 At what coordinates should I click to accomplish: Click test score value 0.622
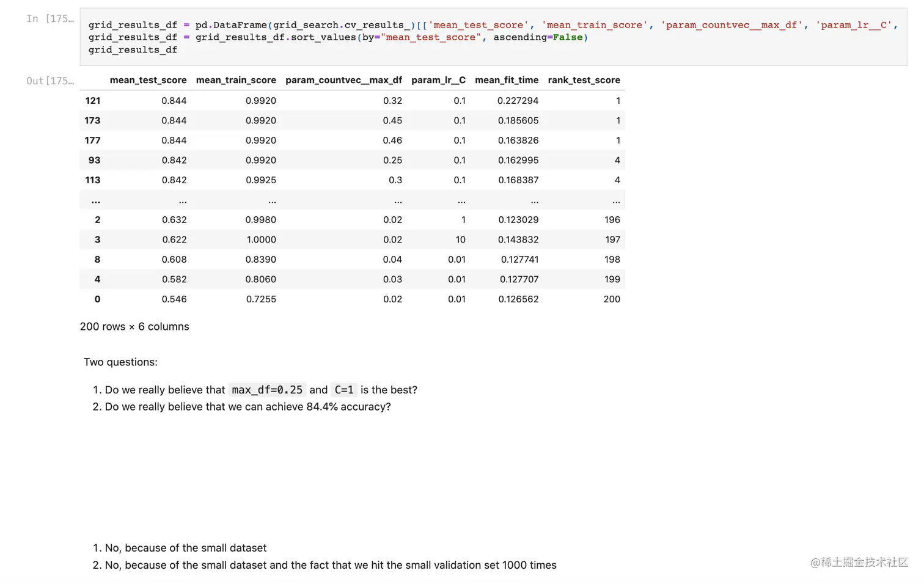(174, 239)
